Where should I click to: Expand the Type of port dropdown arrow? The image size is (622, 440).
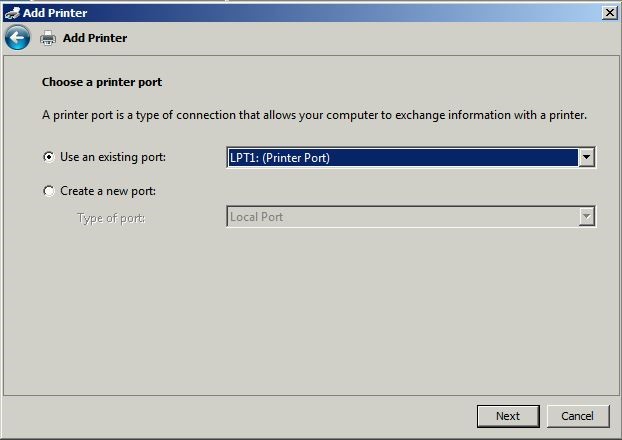[586, 217]
